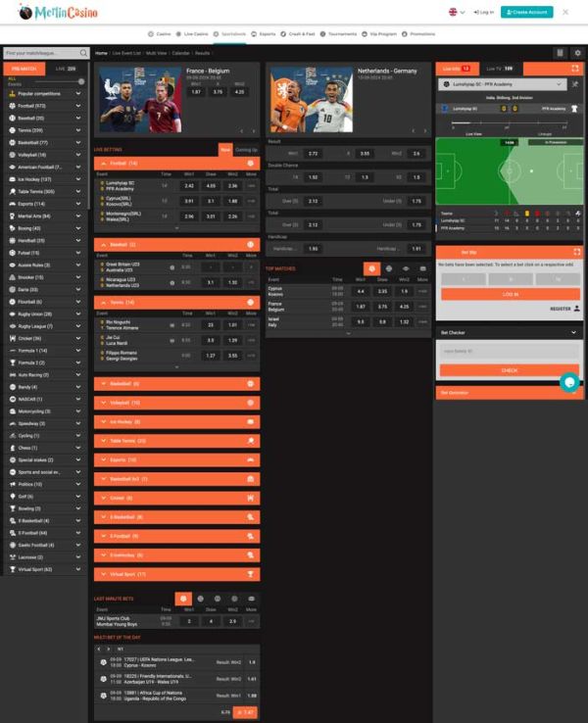This screenshot has width=588, height=723.
Task: Collapse the Tennis live betting section
Action: tap(176, 303)
